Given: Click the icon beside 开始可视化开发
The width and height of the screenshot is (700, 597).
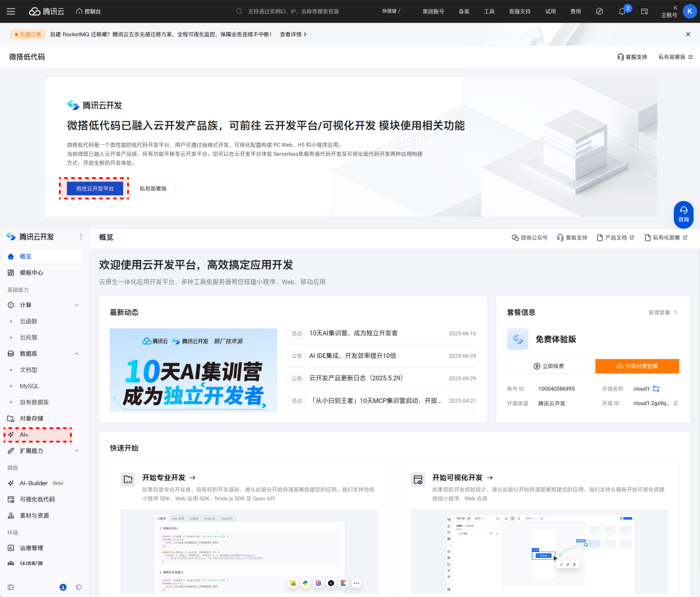Looking at the screenshot, I should (418, 480).
